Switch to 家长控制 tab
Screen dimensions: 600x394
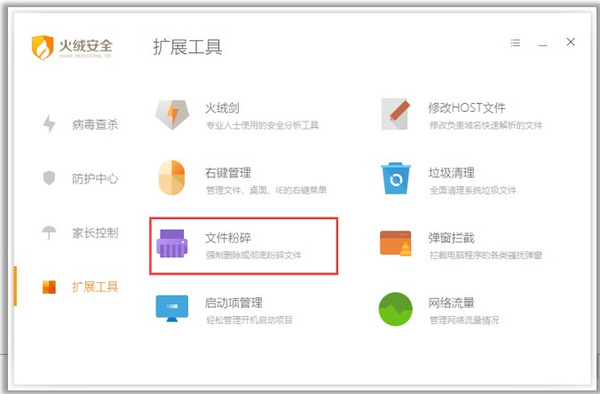pos(95,233)
